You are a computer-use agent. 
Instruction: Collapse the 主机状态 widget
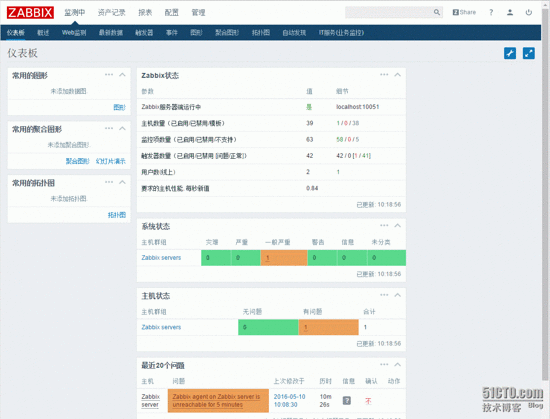398,295
